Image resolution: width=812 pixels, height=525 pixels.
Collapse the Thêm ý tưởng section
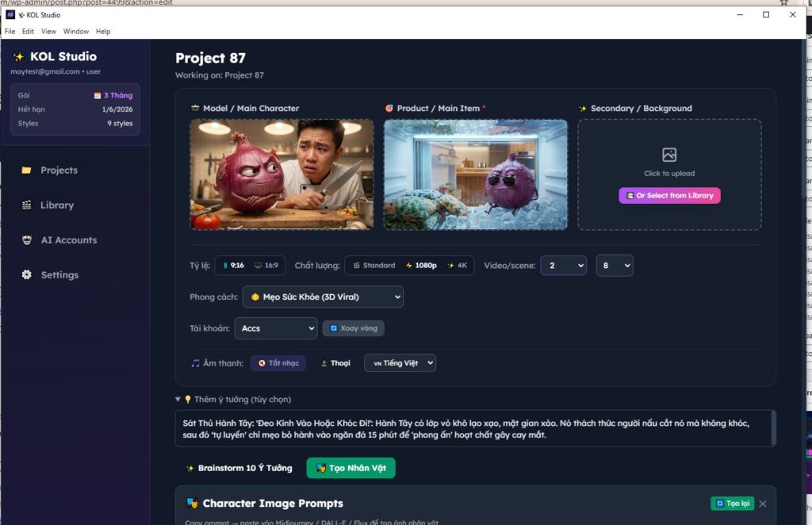(x=178, y=400)
